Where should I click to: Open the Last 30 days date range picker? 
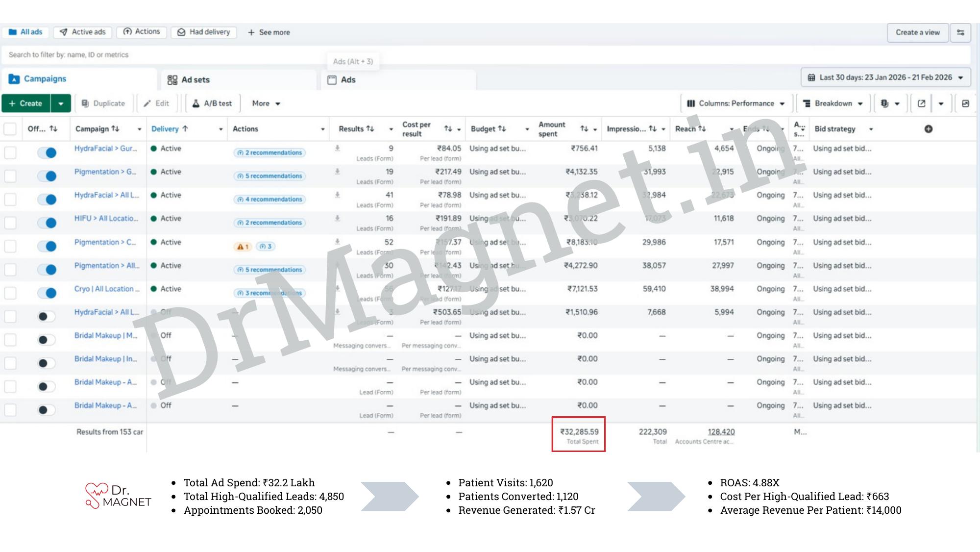(x=885, y=77)
